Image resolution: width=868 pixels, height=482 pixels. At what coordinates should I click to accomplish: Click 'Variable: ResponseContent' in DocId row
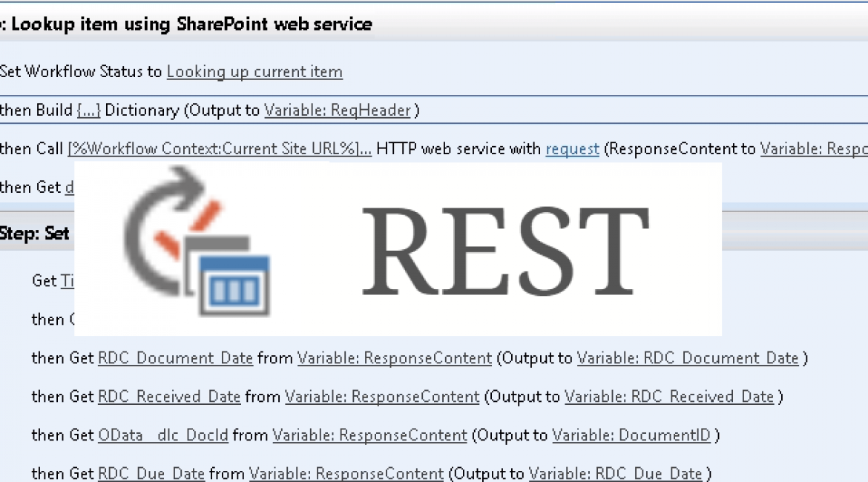point(369,435)
